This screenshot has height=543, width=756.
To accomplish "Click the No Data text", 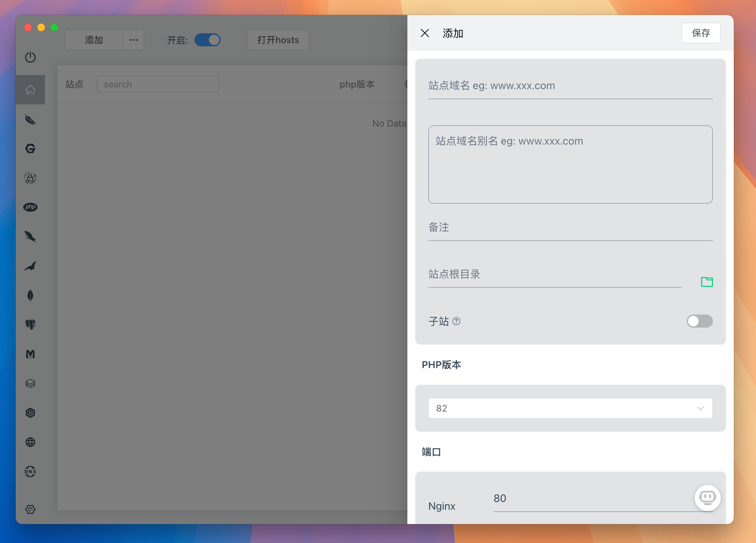I will pos(389,124).
